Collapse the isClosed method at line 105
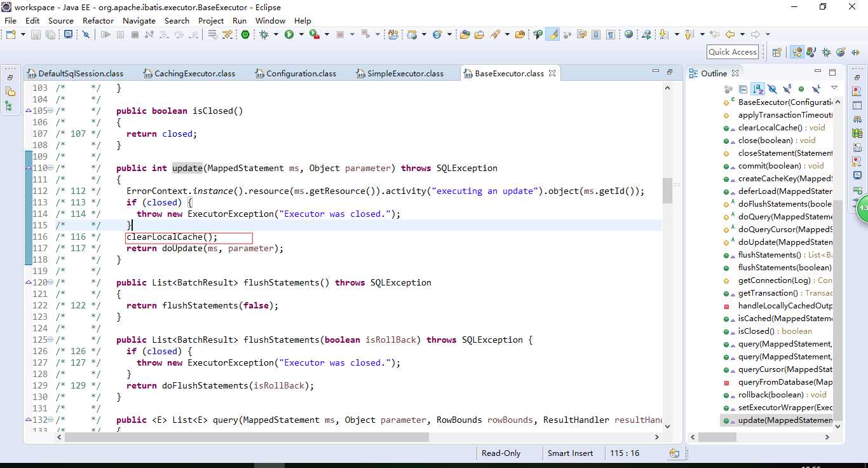 point(50,111)
